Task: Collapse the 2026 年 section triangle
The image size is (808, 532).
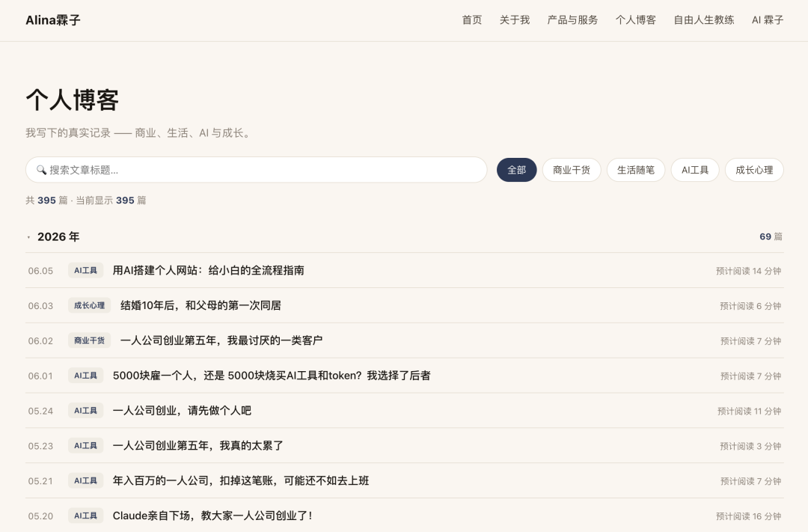Action: coord(29,237)
